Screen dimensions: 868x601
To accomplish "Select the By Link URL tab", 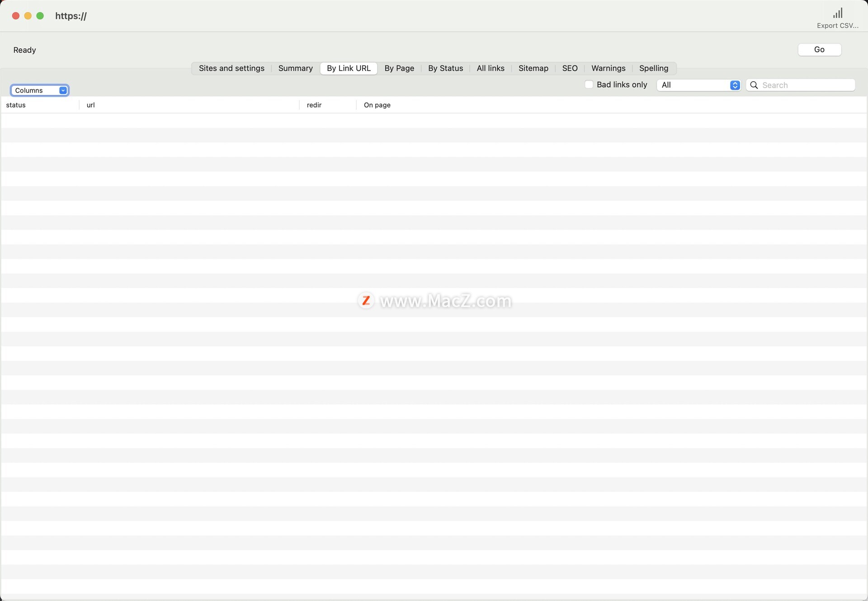I will 349,68.
